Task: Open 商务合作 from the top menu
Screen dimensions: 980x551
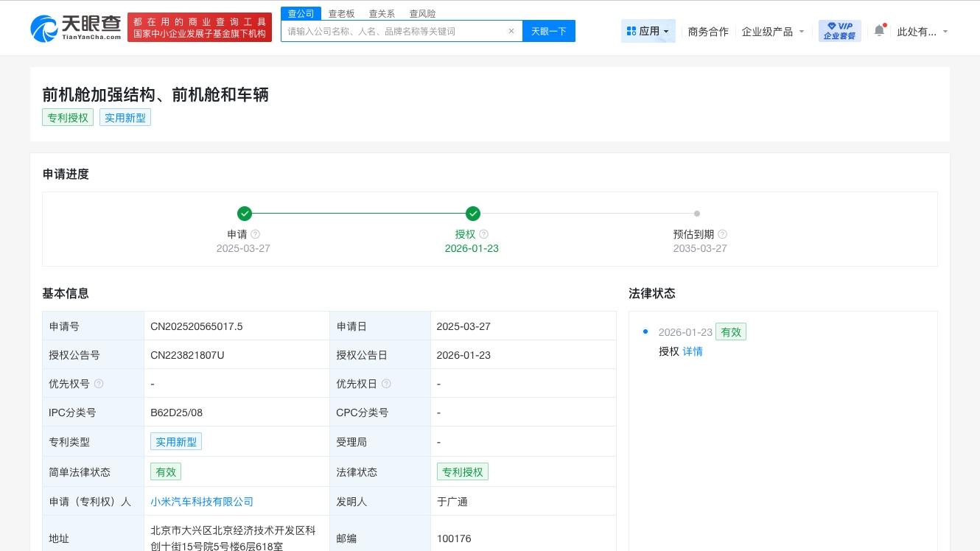Action: coord(708,32)
